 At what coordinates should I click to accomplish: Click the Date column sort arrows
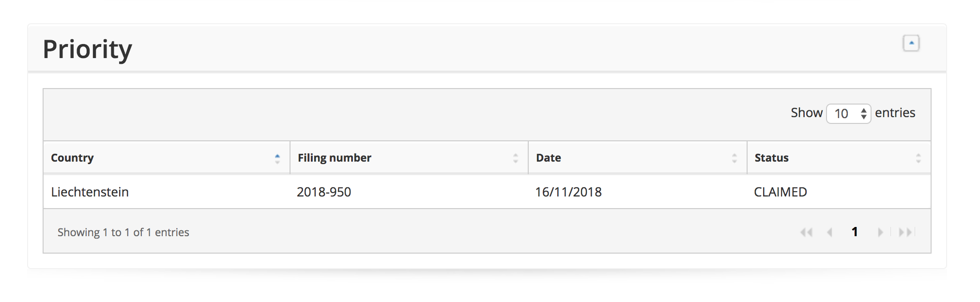click(x=734, y=158)
